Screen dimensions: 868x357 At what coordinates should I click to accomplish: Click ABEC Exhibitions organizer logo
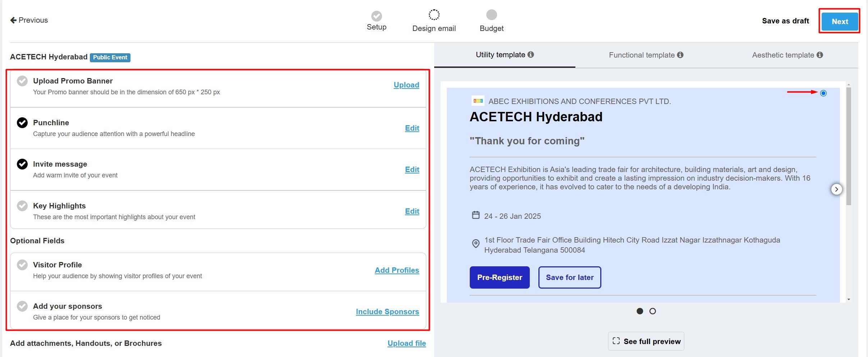[478, 101]
